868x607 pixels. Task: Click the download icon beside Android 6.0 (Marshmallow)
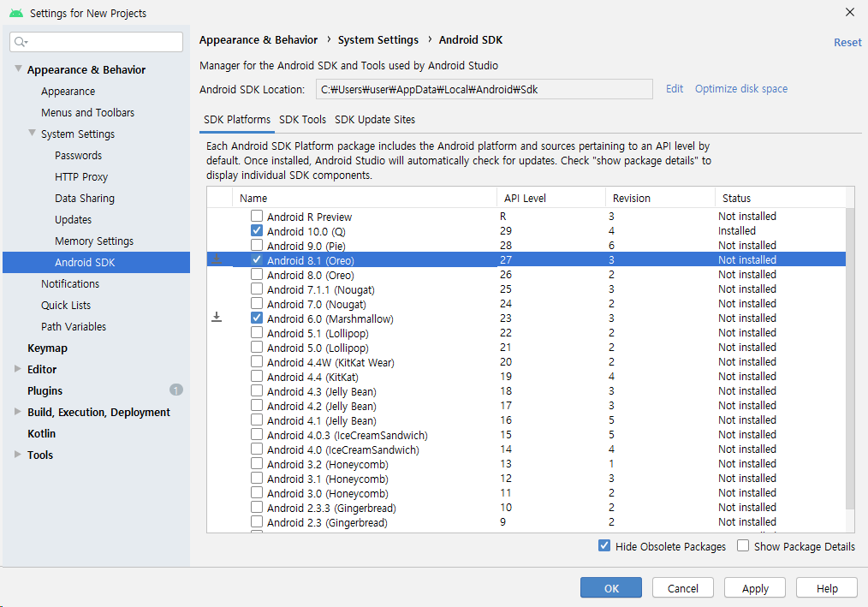tap(217, 317)
